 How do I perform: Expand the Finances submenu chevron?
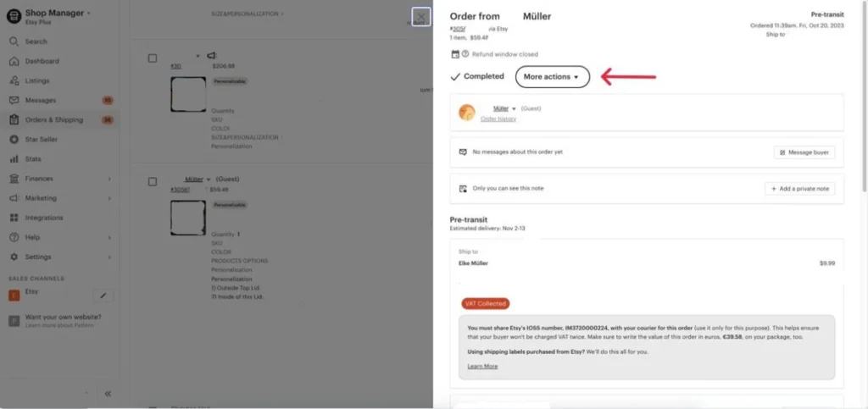pos(109,179)
